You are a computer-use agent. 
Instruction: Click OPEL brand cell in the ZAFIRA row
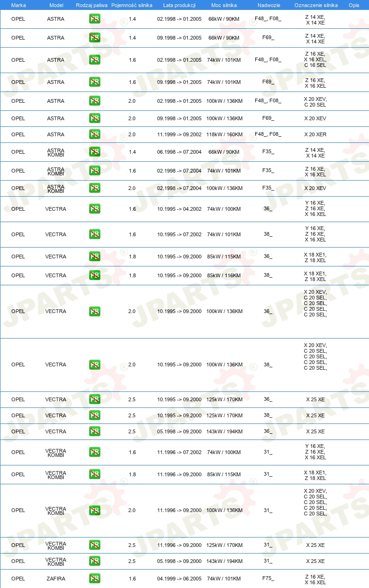pyautogui.click(x=18, y=579)
